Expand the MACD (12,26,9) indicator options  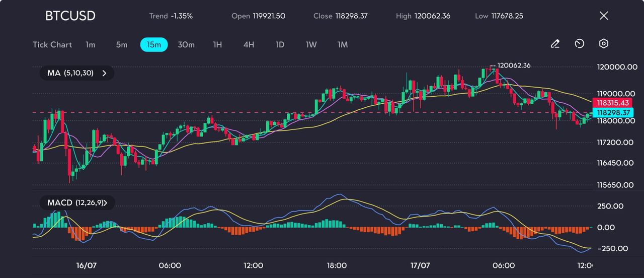77,203
